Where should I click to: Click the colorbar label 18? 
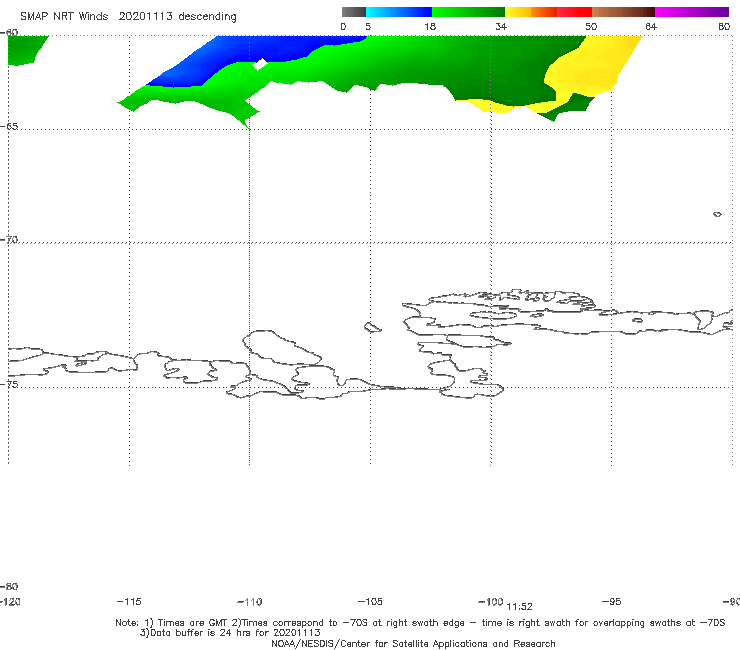pos(430,26)
